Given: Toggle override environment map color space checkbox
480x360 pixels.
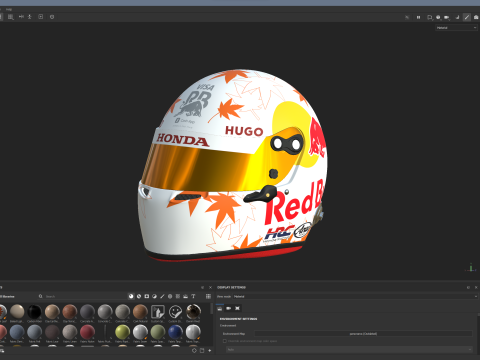Looking at the screenshot, I should [x=225, y=341].
